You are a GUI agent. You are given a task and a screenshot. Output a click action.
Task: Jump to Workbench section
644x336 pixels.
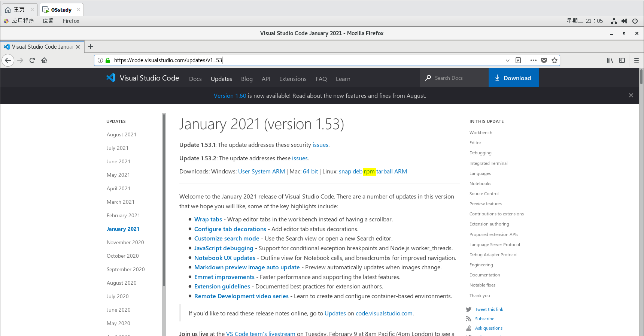pyautogui.click(x=481, y=133)
